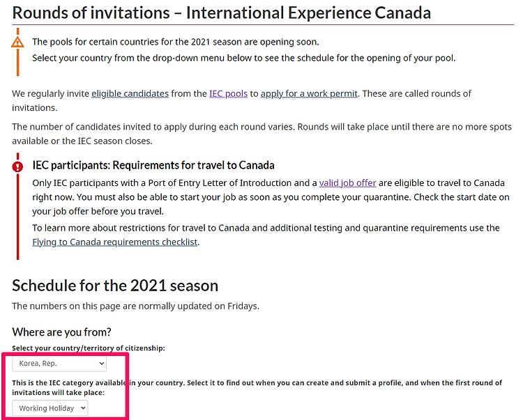Expand the Korea, Rep. country dropdown
Viewport: 523px width, 420px height.
click(x=59, y=364)
